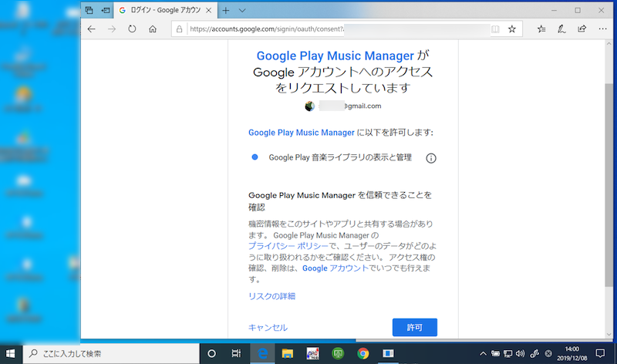
Task: Open the favorites hub list
Action: click(x=541, y=29)
